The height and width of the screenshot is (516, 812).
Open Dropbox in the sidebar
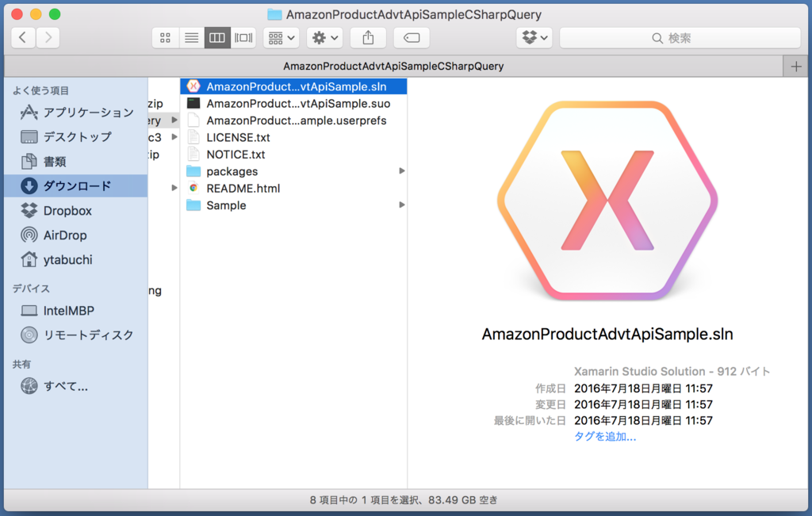pyautogui.click(x=77, y=211)
